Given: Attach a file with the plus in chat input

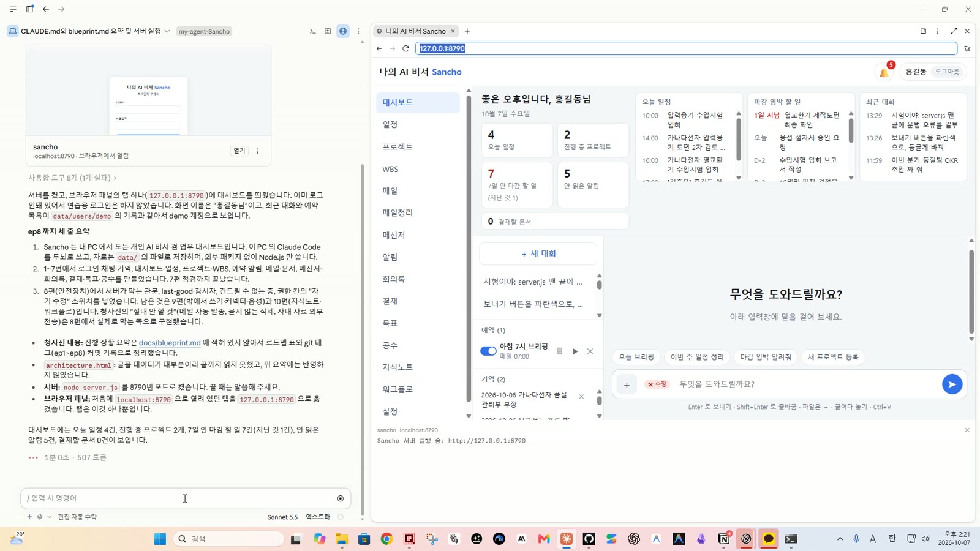Looking at the screenshot, I should 627,385.
